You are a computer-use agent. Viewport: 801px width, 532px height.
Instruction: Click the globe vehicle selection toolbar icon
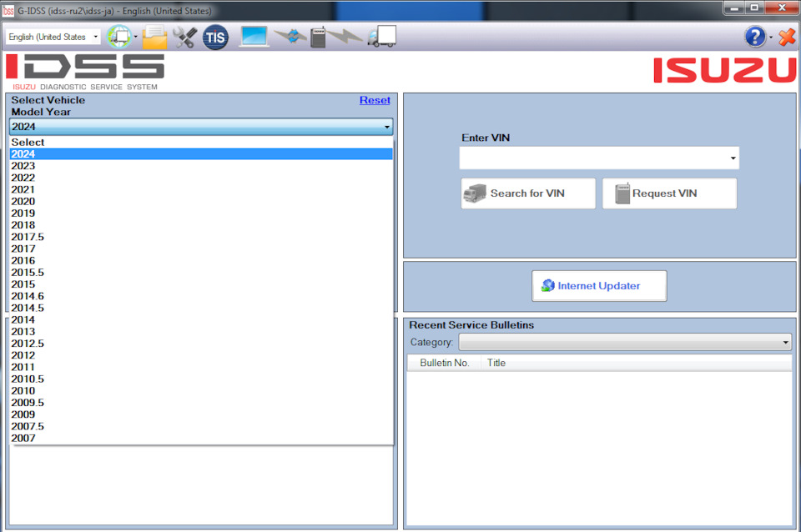120,37
